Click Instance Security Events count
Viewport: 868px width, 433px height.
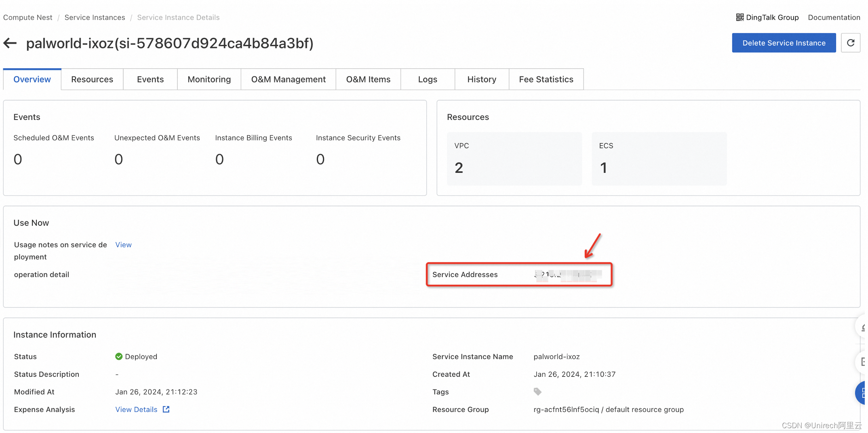320,159
